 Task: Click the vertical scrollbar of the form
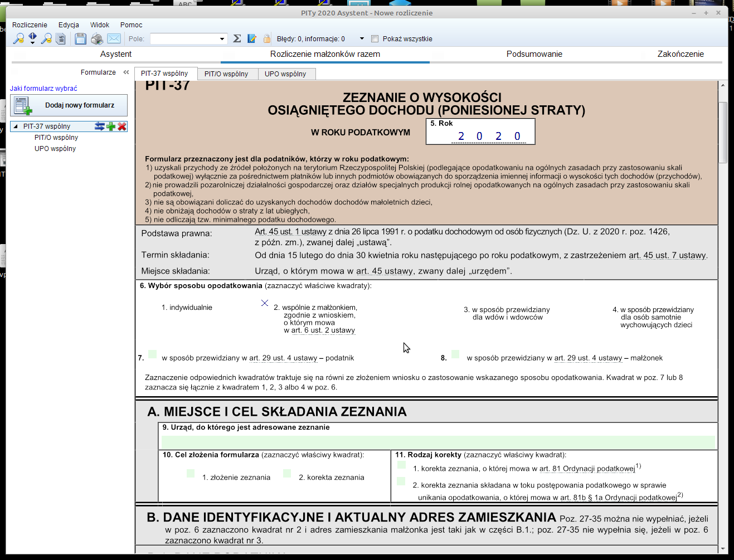(723, 134)
